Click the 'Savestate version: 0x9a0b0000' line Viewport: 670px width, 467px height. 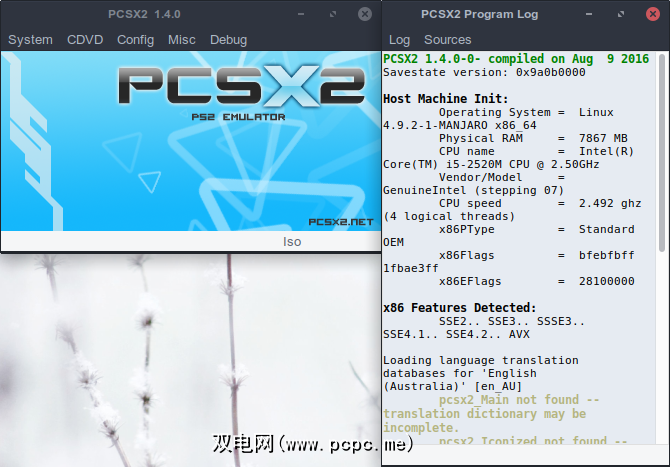[x=484, y=72]
